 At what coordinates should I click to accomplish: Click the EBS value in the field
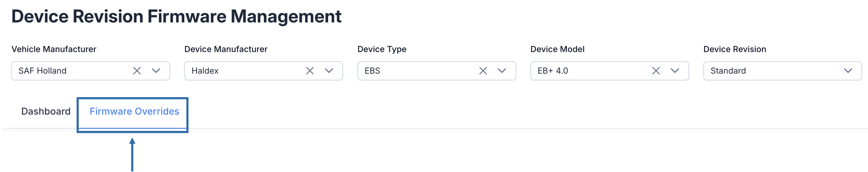372,71
